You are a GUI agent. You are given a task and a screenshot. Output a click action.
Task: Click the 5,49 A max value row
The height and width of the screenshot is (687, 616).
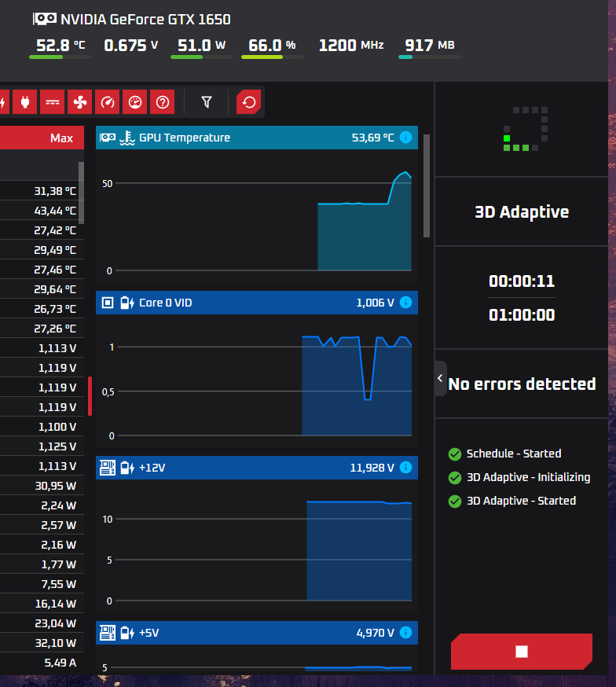click(x=42, y=663)
